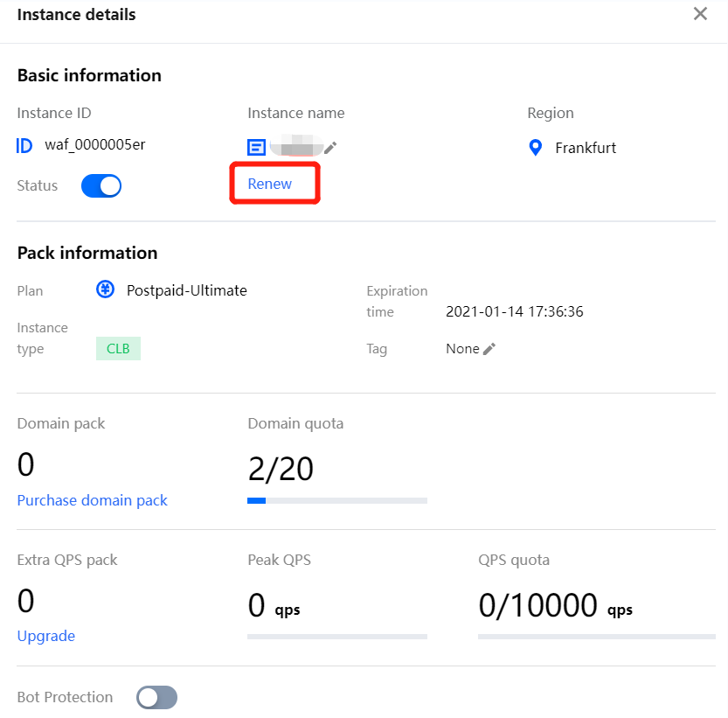Click the edit pencil beside Tag None
Screen dimensions: 728x718
click(x=489, y=349)
